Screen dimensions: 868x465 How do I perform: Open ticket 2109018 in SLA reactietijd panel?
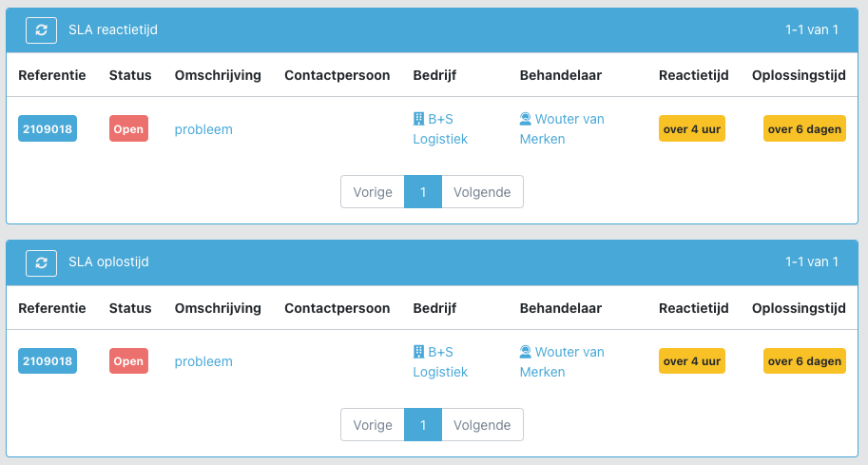click(47, 128)
